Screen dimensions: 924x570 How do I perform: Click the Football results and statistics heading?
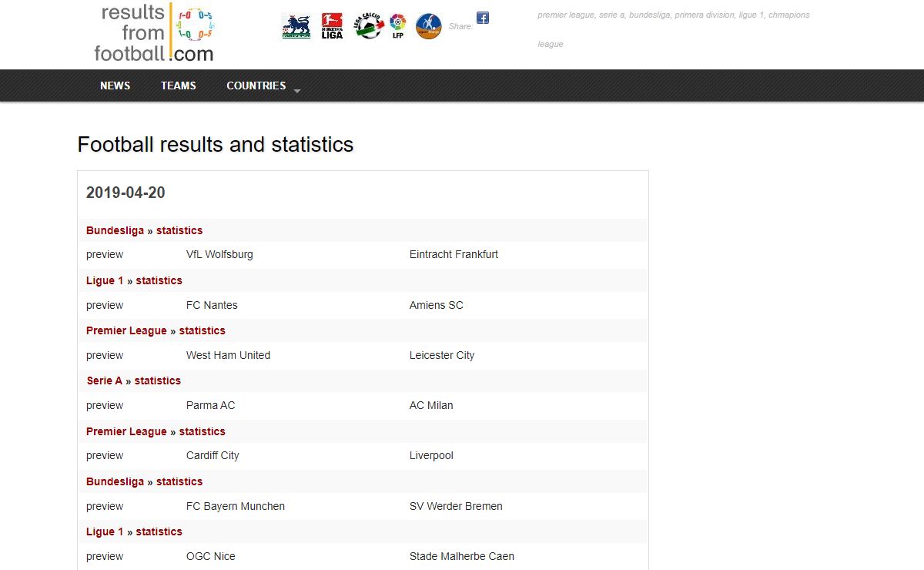[x=216, y=145]
